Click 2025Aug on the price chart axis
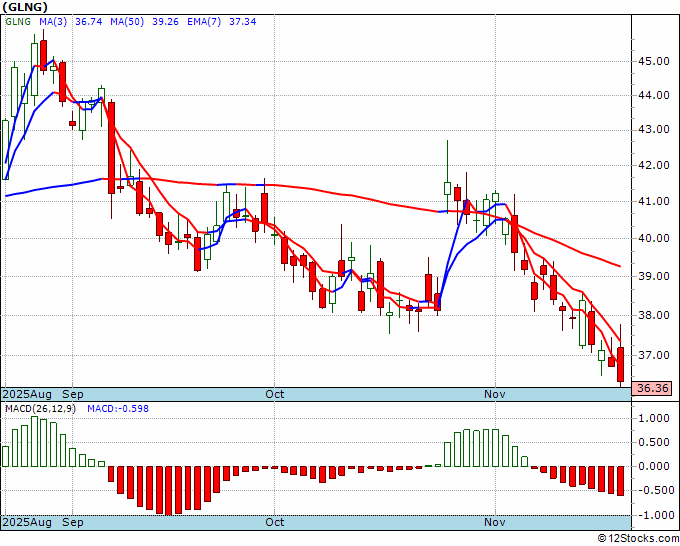 pyautogui.click(x=27, y=394)
